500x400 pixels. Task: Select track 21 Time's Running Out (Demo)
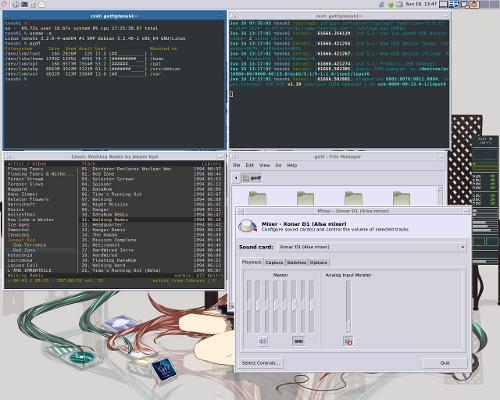[x=152, y=270]
